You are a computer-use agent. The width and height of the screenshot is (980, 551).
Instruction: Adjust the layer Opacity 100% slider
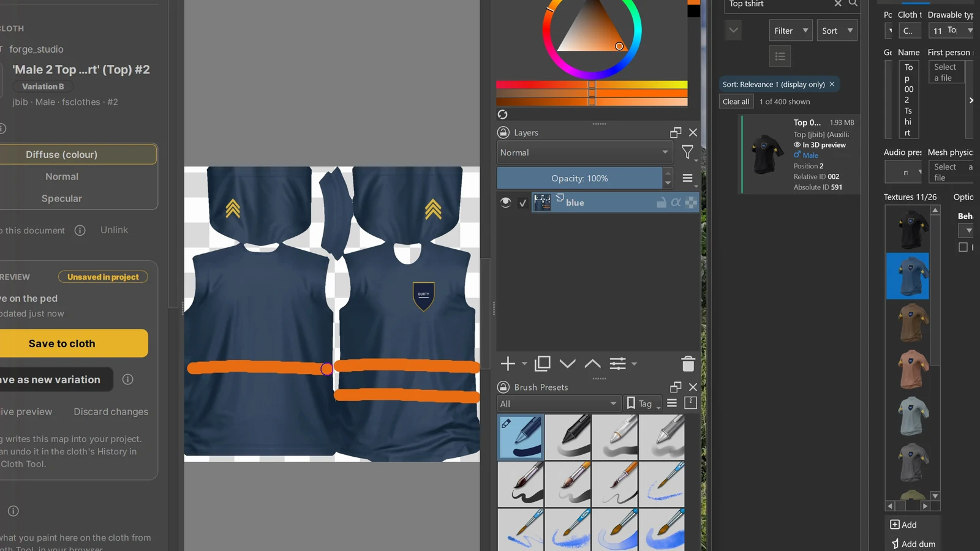tap(579, 178)
